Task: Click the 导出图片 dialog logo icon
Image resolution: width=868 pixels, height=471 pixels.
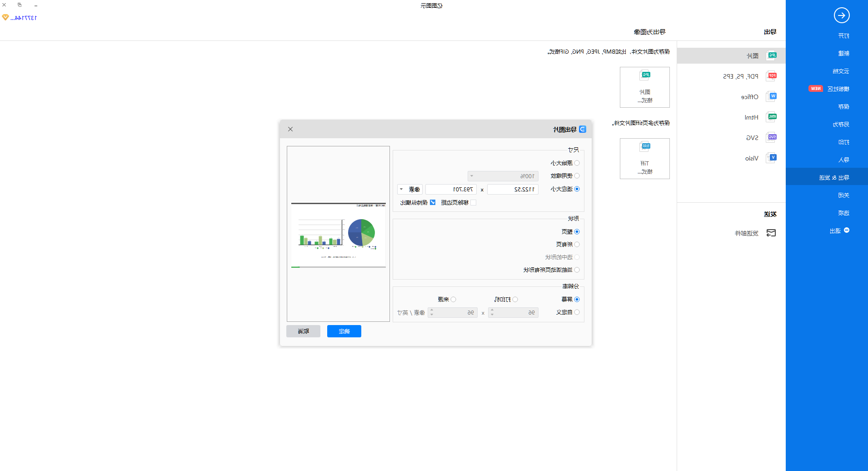Action: 583,129
